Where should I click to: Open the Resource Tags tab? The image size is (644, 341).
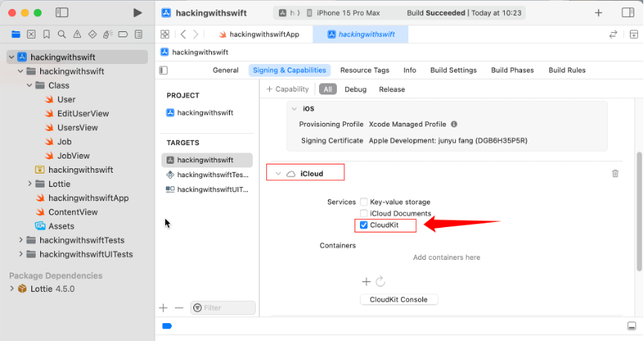pos(364,70)
